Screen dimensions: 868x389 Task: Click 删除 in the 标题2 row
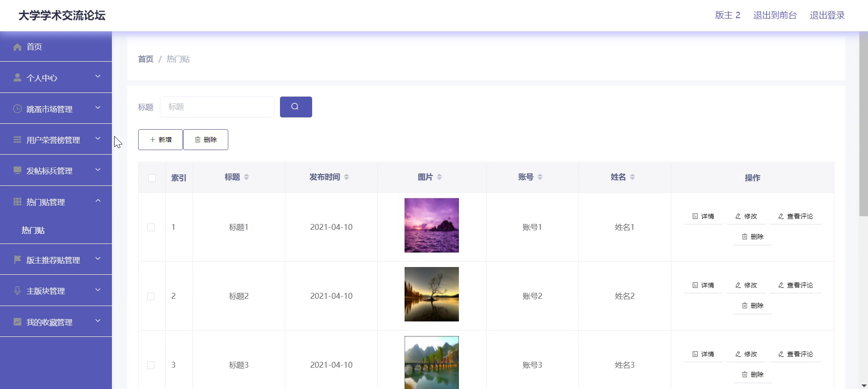(x=752, y=306)
